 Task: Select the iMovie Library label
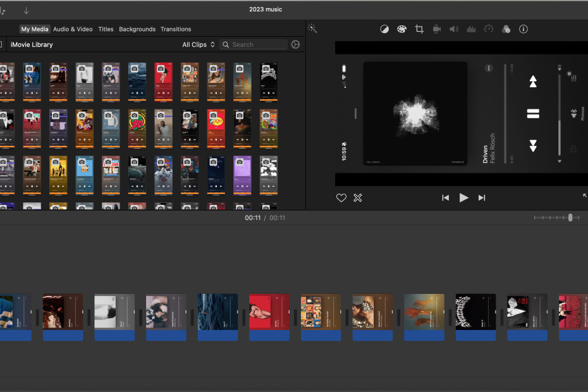tap(32, 45)
